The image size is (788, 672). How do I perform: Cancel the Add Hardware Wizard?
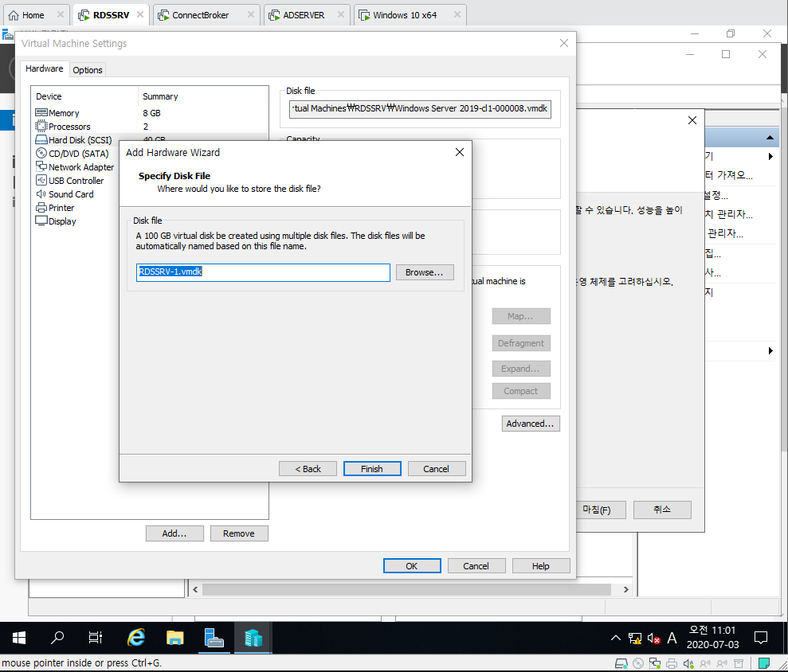436,469
